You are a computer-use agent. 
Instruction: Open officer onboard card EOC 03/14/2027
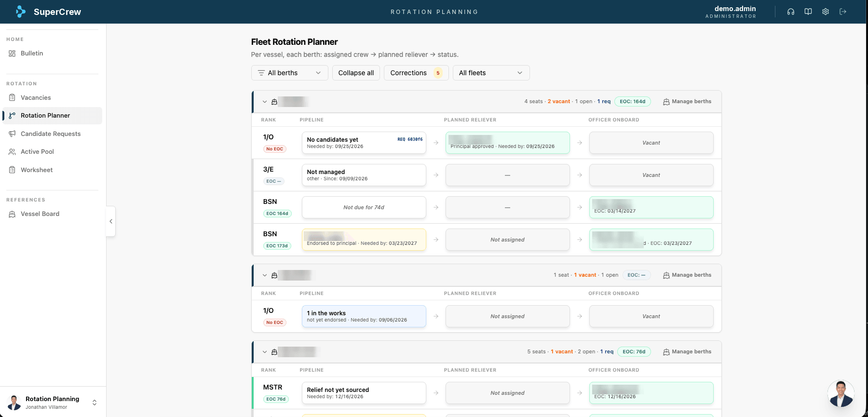[x=651, y=207]
